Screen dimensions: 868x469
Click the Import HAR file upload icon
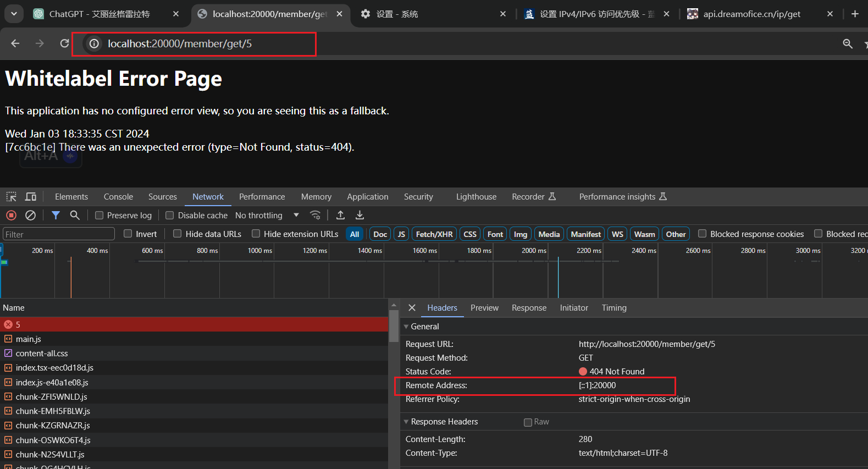[340, 216]
